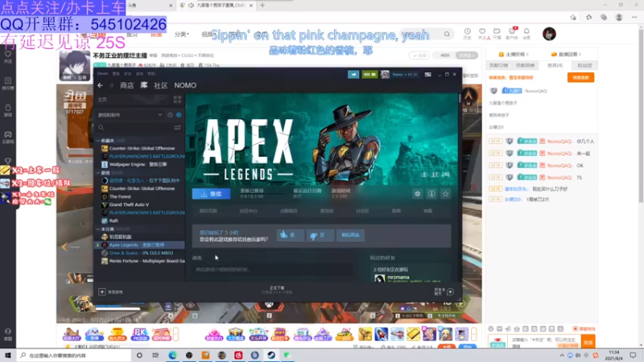The width and height of the screenshot is (644, 362).
Task: Click the Steam account avatar thumbnail
Action: [x=385, y=74]
